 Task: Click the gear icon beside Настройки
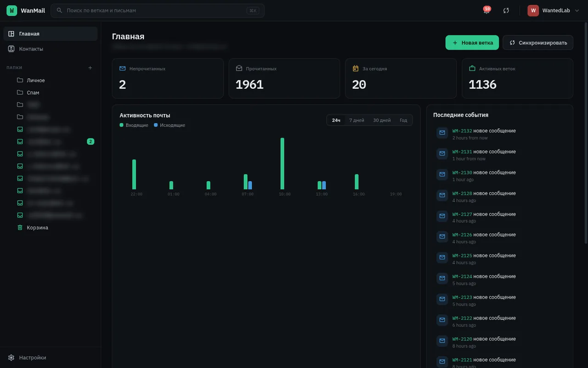(11, 357)
